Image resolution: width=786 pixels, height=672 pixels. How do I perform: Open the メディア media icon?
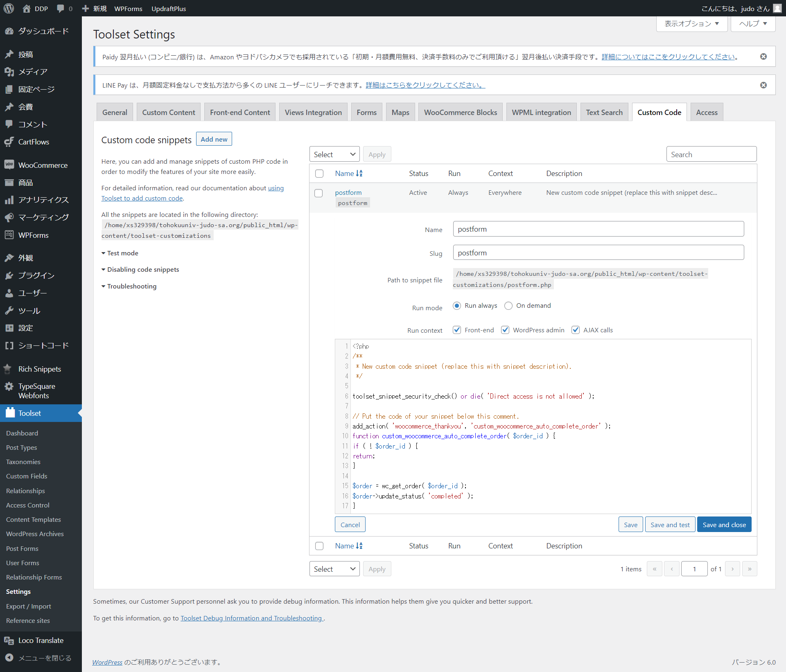pos(9,72)
